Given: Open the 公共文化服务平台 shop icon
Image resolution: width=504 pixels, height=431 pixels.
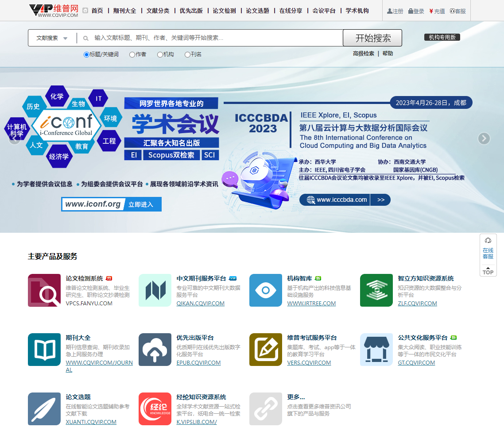Looking at the screenshot, I should click(376, 350).
